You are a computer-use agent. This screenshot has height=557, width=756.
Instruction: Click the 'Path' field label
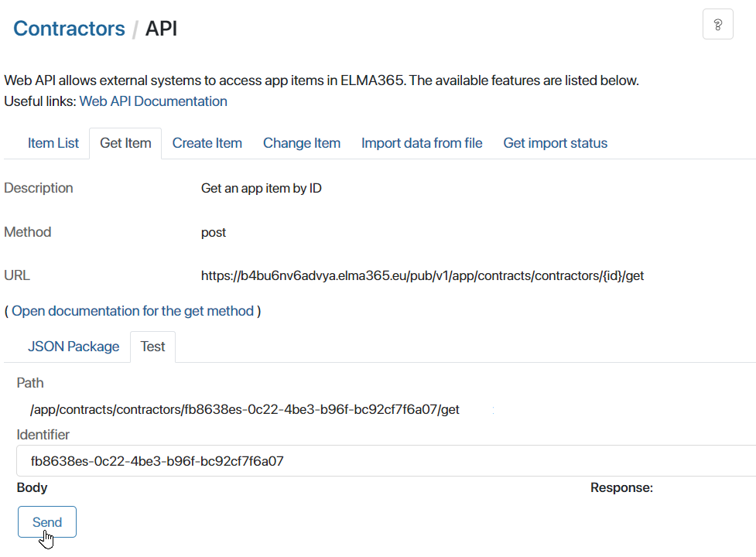(30, 383)
